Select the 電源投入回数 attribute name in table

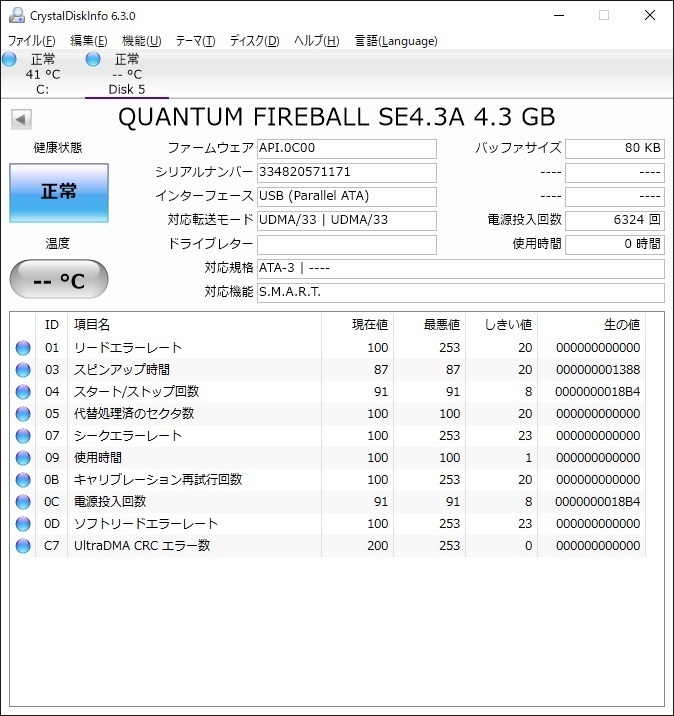pyautogui.click(x=110, y=501)
